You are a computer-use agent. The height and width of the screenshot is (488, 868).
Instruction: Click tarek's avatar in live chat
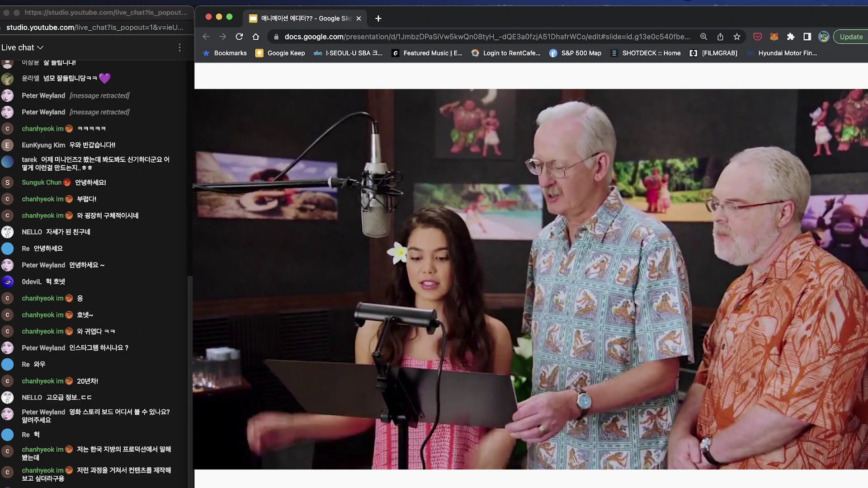7,162
